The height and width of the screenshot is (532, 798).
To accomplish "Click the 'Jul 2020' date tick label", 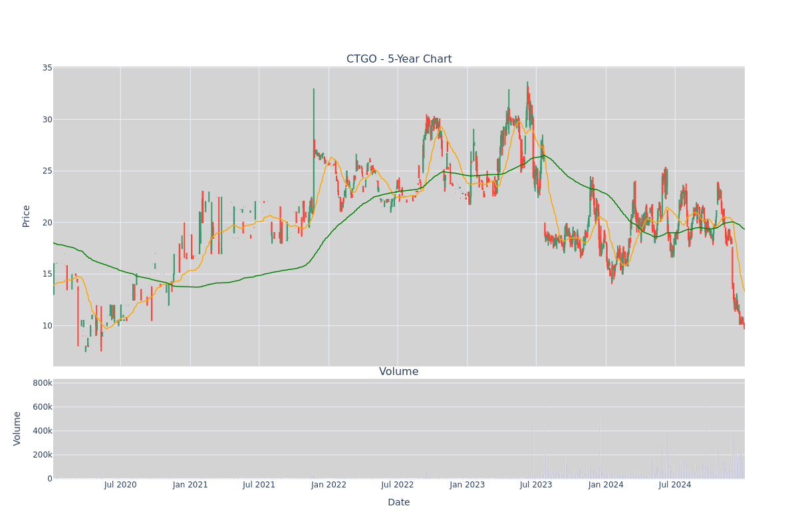I will (x=120, y=485).
